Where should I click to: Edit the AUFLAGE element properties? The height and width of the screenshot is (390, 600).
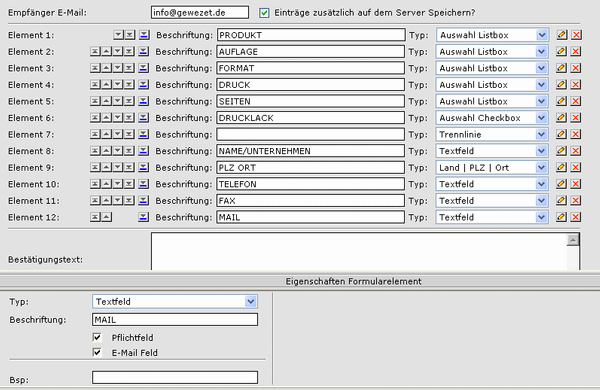(x=561, y=51)
